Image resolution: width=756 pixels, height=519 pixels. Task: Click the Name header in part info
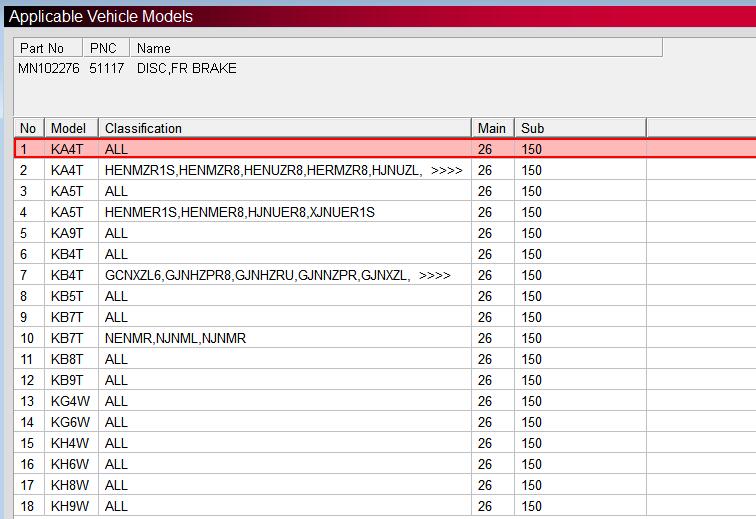[x=154, y=48]
